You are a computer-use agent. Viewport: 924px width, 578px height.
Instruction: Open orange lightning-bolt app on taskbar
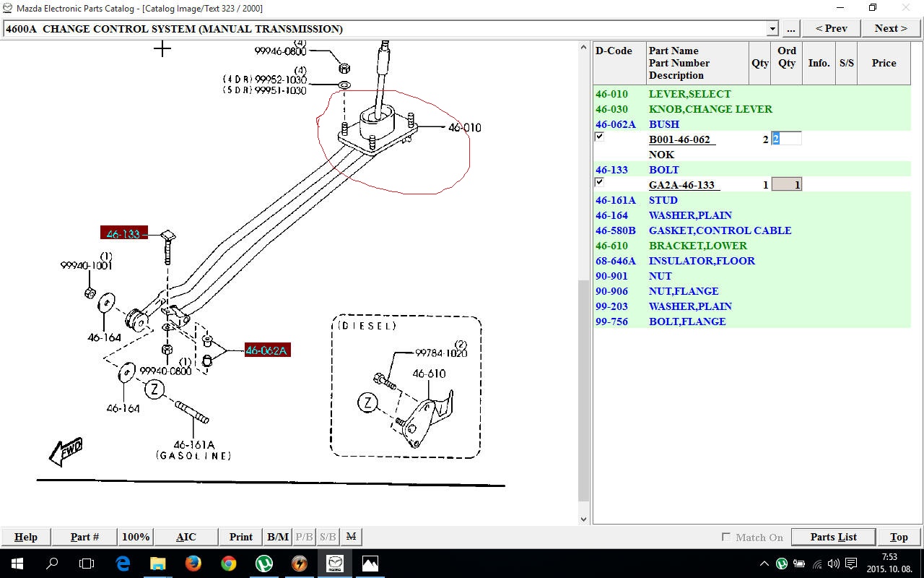point(299,564)
